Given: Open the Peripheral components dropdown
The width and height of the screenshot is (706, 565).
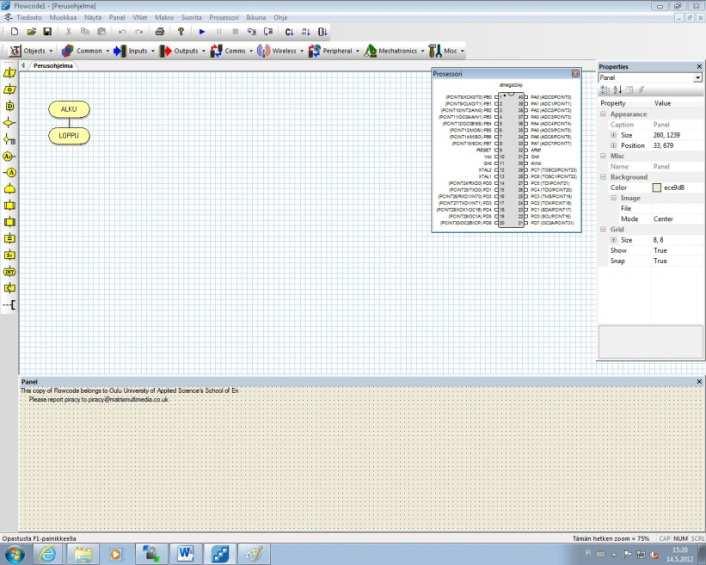Looking at the screenshot, I should tap(334, 51).
